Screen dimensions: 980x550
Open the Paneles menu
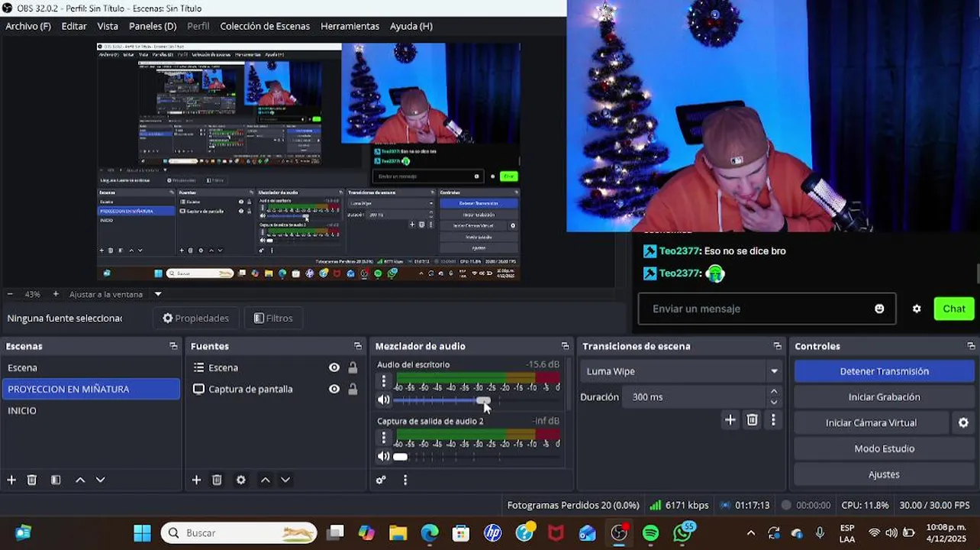click(x=153, y=26)
